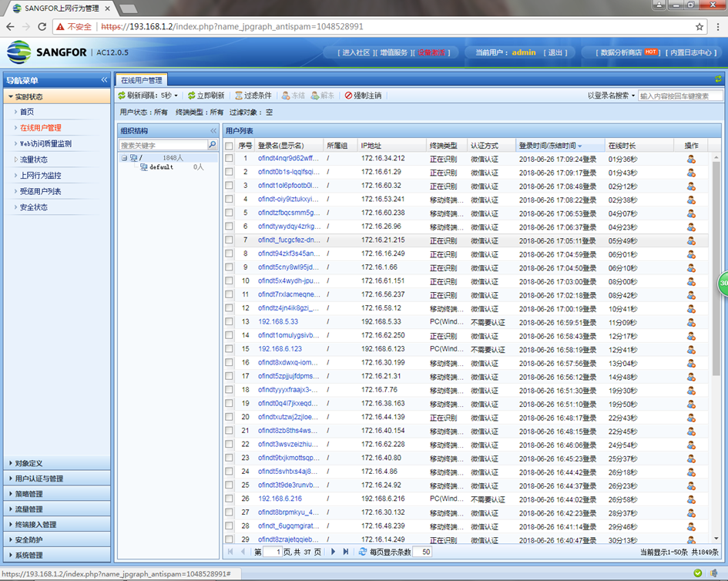Go to the next page of users
The height and width of the screenshot is (581, 728).
coord(333,552)
